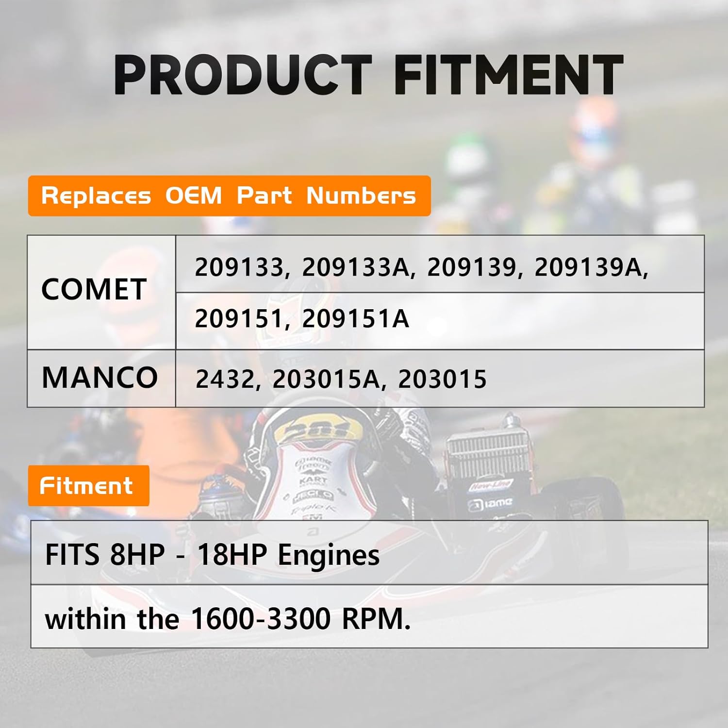The image size is (728, 728).
Task: Click the orange Replaces OEM Part Numbers label
Action: coord(229,196)
